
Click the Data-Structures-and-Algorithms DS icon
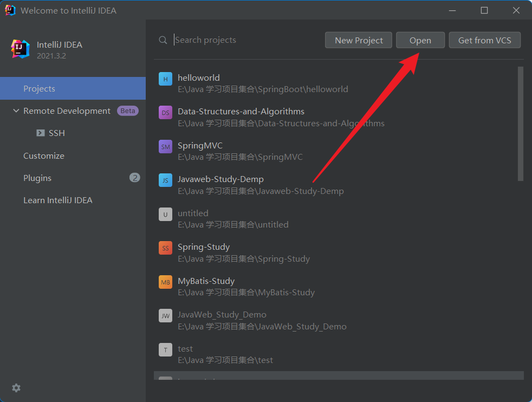[165, 113]
